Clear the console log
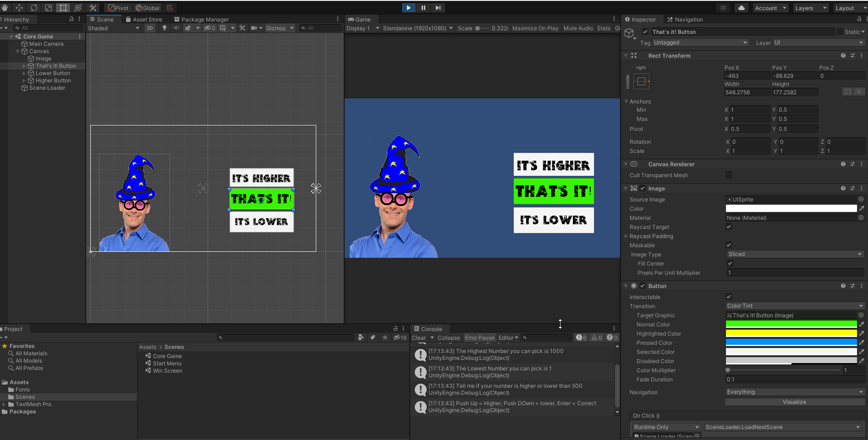This screenshot has width=868, height=440. (x=418, y=337)
